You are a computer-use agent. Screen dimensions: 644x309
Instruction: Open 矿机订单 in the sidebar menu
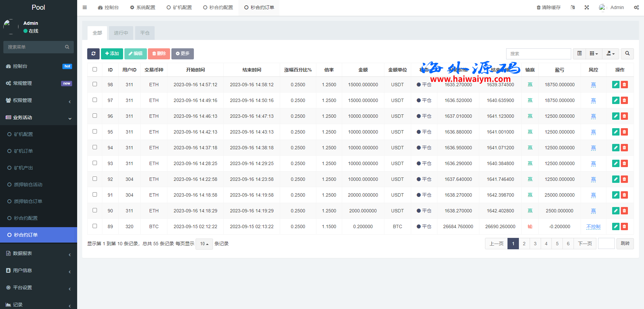[23, 151]
